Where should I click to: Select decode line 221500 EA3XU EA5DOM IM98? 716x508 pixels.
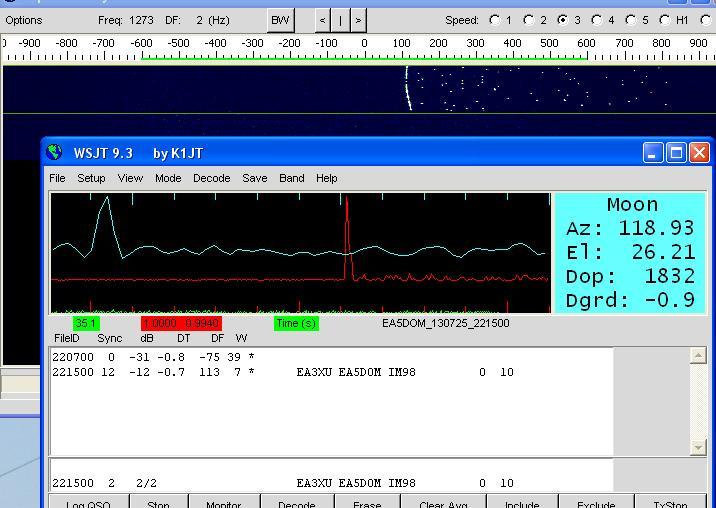283,372
